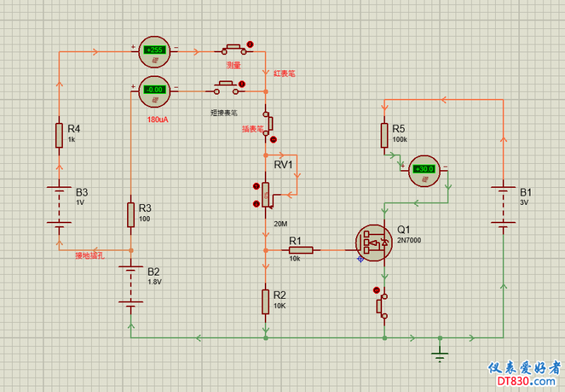The image size is (565, 392).
Task: Click the R5 100k resistor
Action: [x=384, y=134]
